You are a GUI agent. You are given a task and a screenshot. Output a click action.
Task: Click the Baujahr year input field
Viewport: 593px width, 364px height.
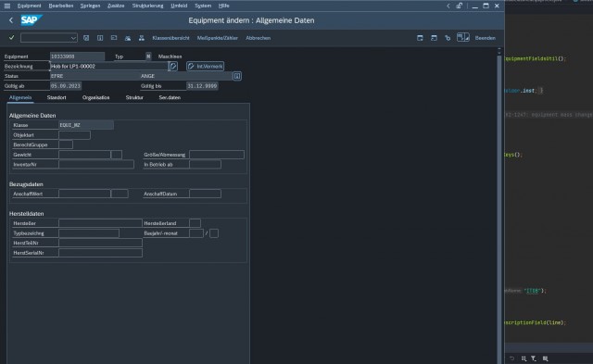pos(196,233)
